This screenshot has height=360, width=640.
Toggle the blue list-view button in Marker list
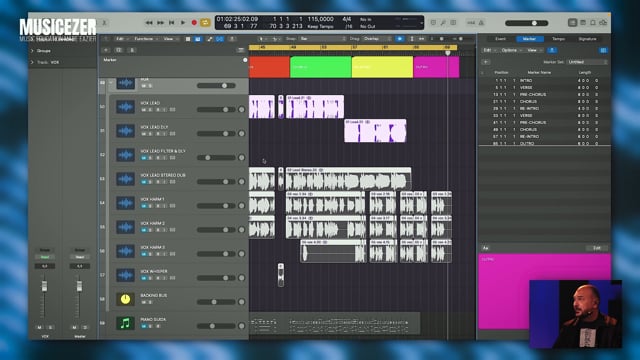tap(603, 50)
